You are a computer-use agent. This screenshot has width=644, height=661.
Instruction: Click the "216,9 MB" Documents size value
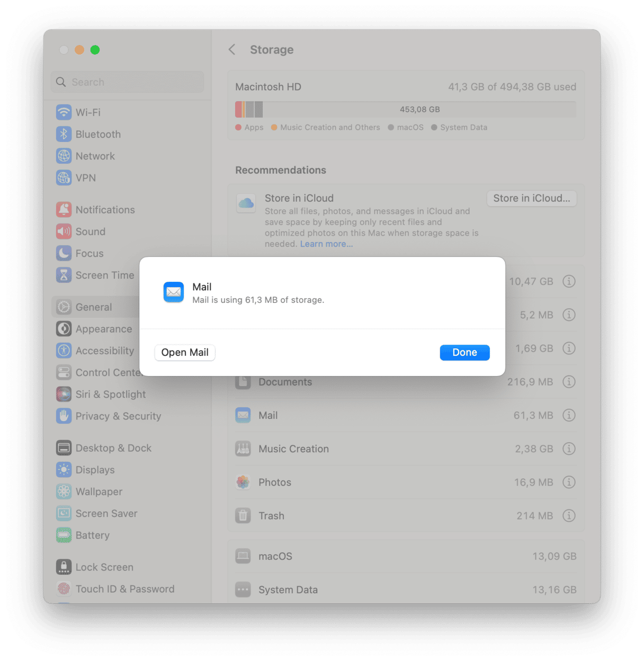tap(530, 381)
